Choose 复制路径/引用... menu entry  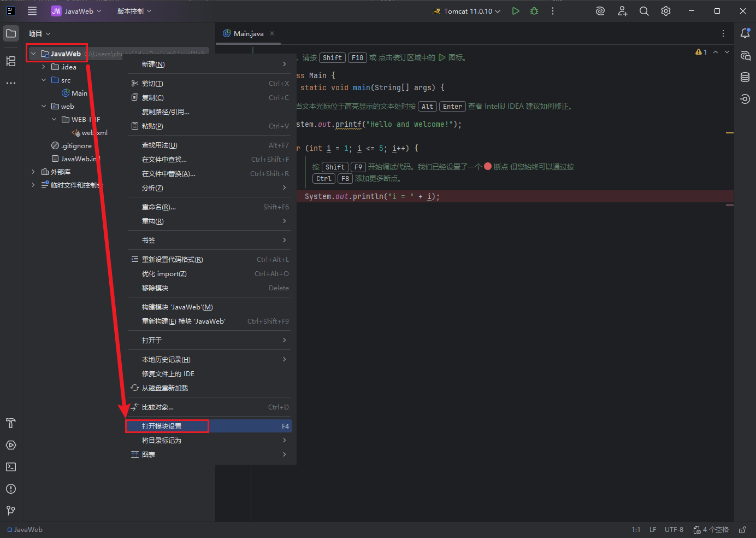tap(210, 112)
